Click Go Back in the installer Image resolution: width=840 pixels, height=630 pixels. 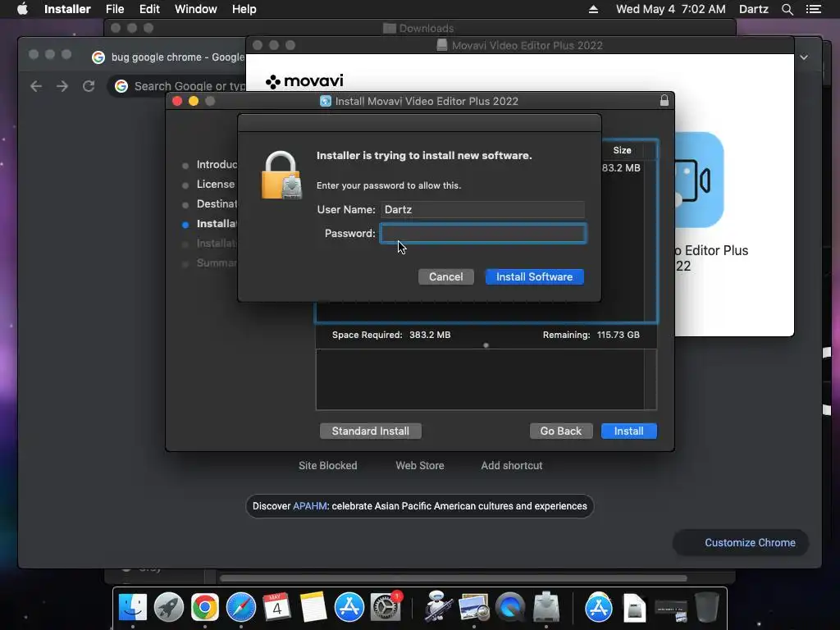(561, 431)
